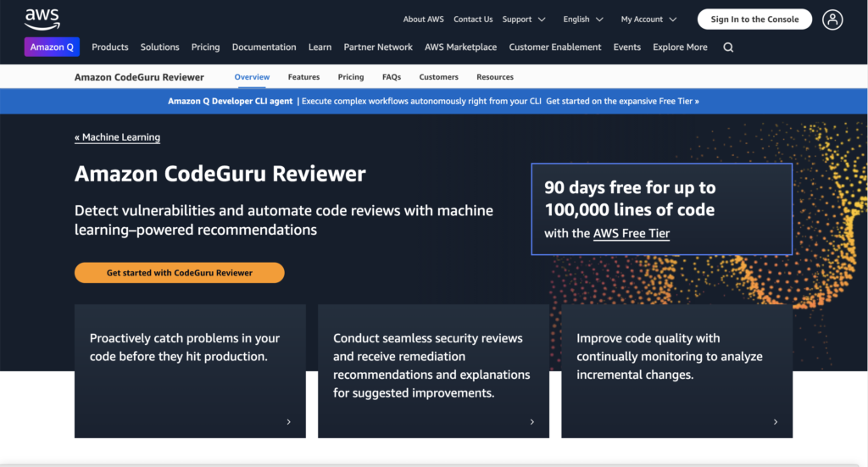
Task: Click arrow on Proactively catch problems card
Action: (x=288, y=421)
